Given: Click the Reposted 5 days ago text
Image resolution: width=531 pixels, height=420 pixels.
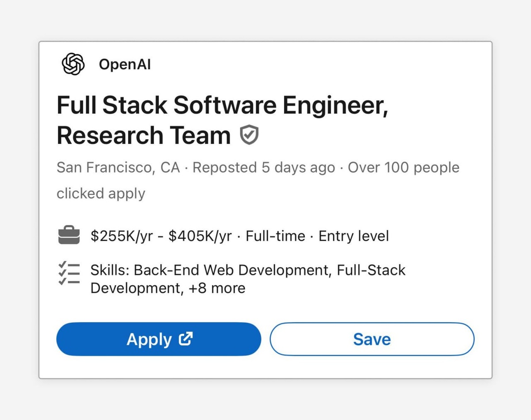Looking at the screenshot, I should (x=264, y=168).
